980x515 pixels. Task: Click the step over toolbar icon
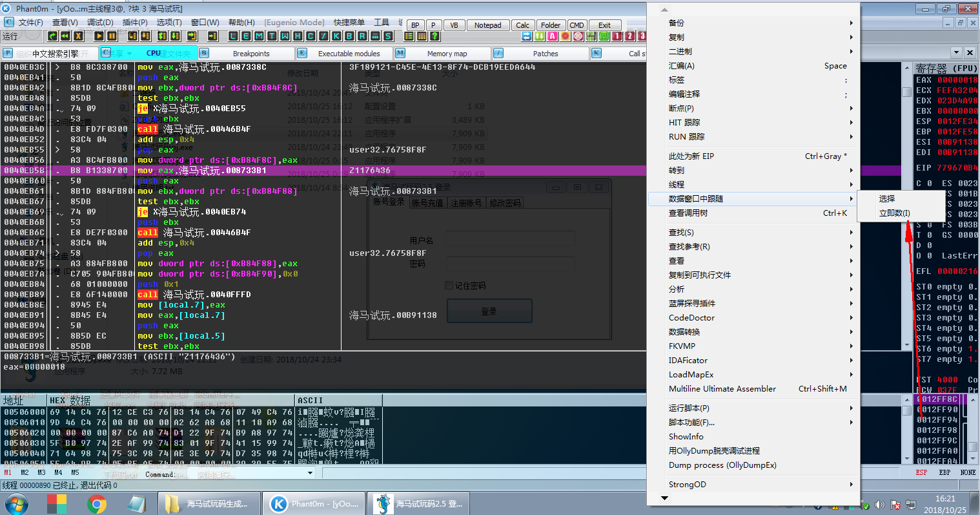coord(146,36)
